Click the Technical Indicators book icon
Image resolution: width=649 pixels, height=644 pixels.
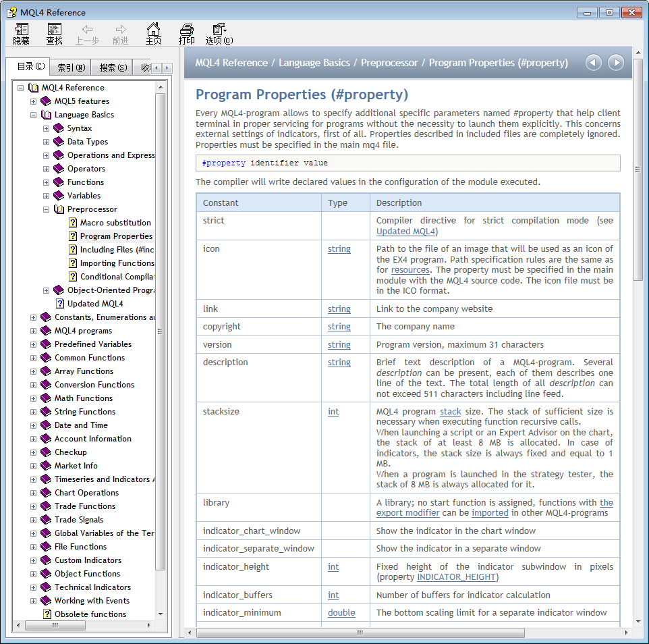coord(46,587)
